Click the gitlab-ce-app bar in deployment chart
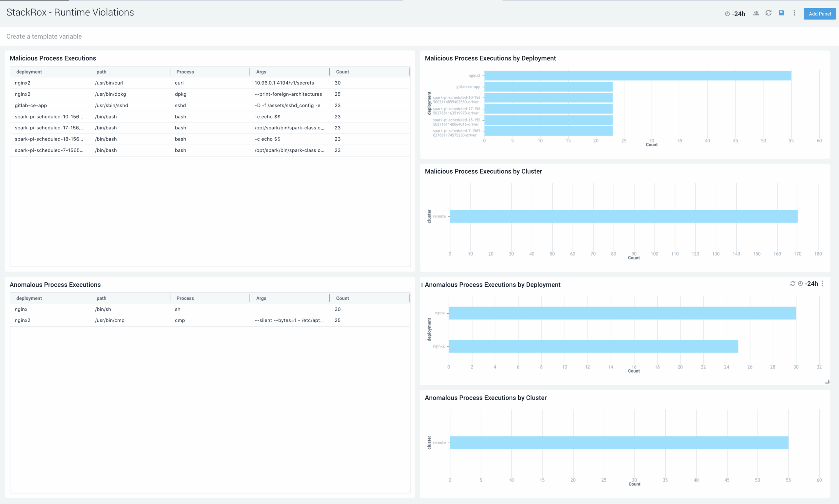The width and height of the screenshot is (839, 504). (548, 87)
